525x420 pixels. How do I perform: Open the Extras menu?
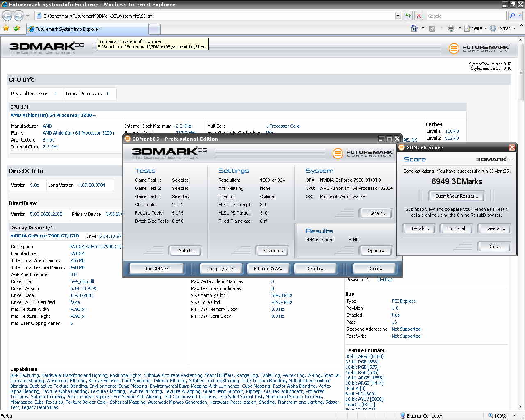[502, 28]
